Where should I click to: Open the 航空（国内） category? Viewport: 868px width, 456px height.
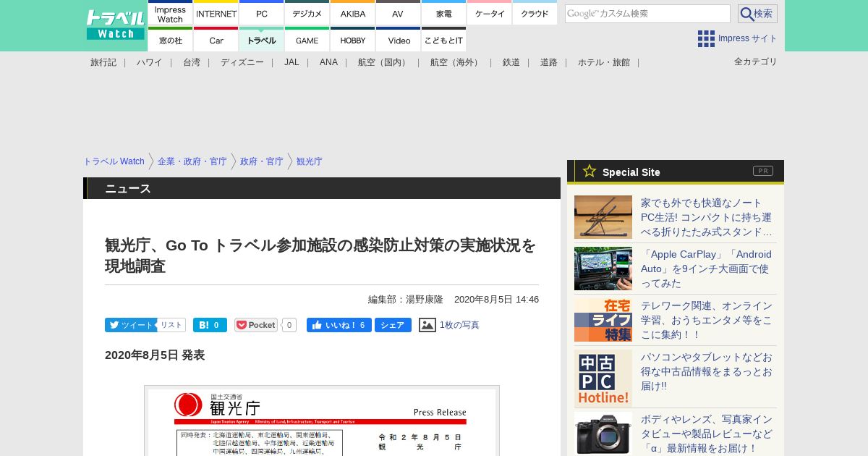pyautogui.click(x=384, y=62)
